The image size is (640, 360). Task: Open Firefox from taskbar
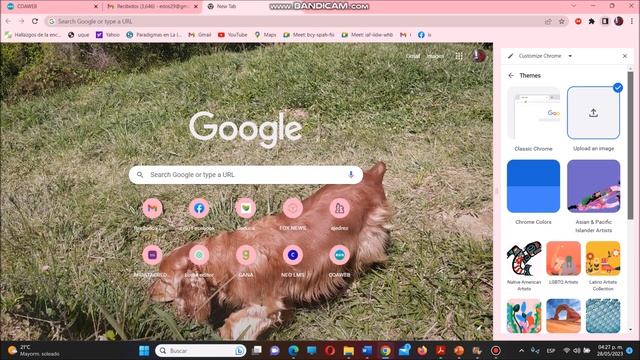422,351
